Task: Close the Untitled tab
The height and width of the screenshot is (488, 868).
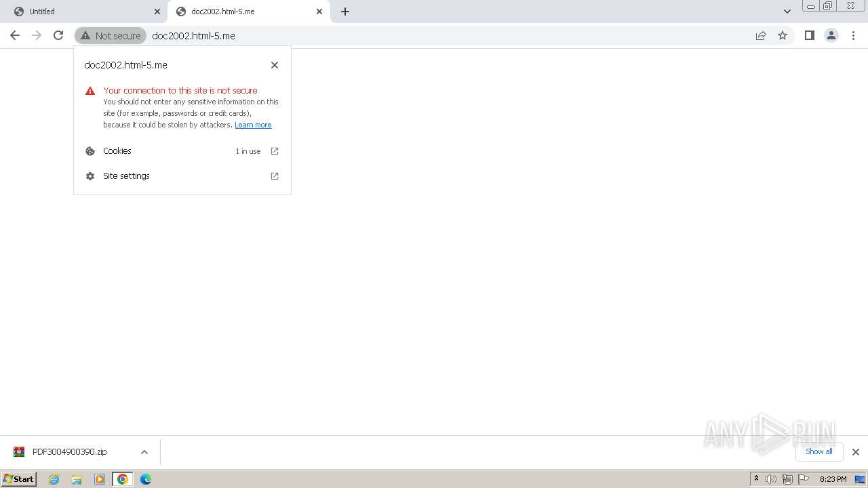Action: [157, 12]
